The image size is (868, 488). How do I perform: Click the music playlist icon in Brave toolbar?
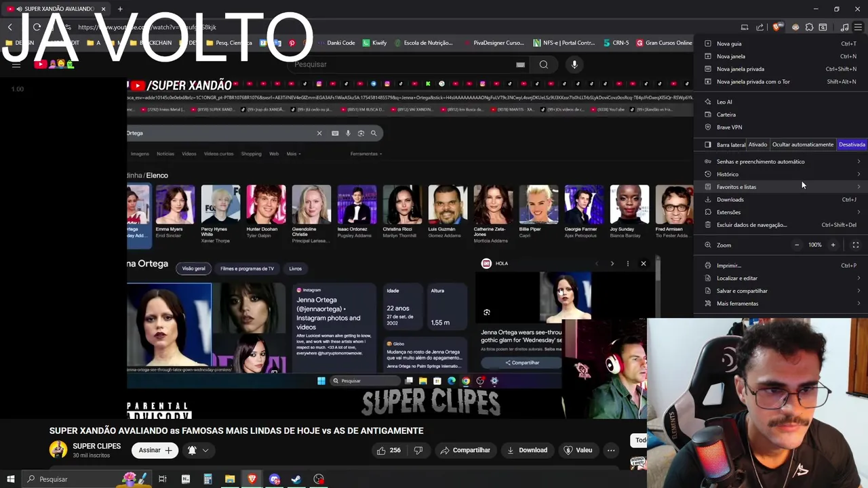(x=844, y=27)
